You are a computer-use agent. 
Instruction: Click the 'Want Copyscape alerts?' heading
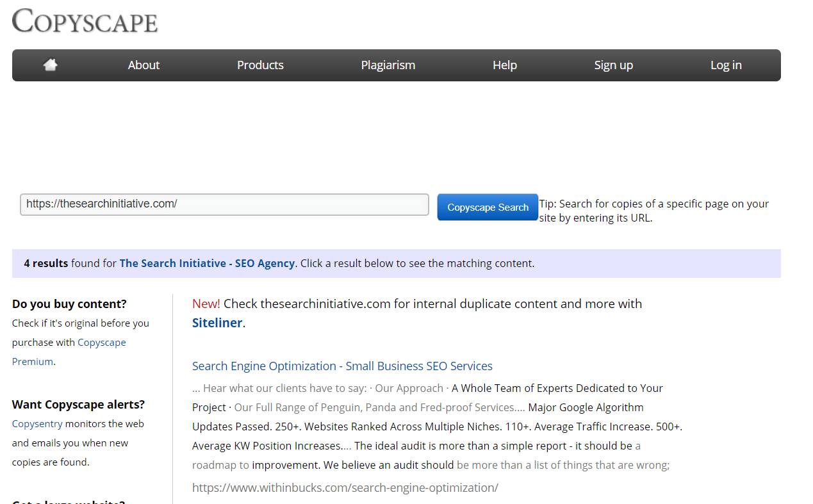tap(78, 404)
